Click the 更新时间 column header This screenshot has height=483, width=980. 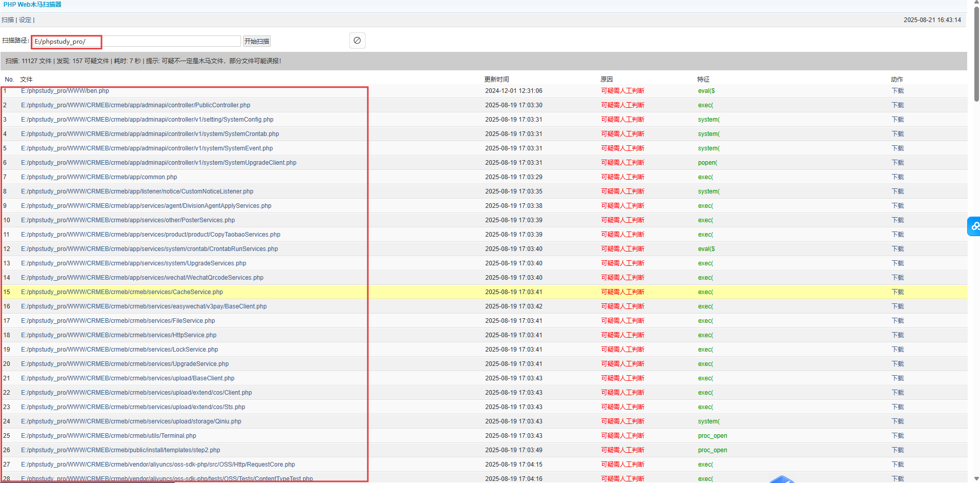pyautogui.click(x=495, y=79)
